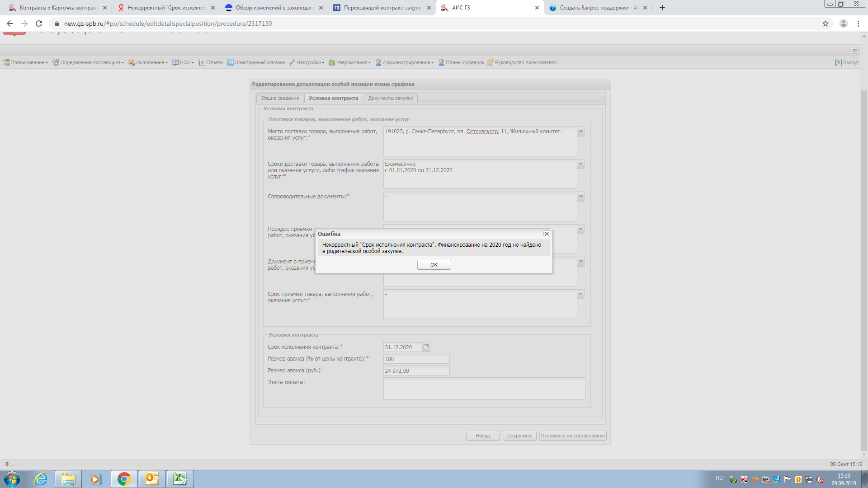
Task: Switch to the Общие сведения tab
Action: pos(279,98)
